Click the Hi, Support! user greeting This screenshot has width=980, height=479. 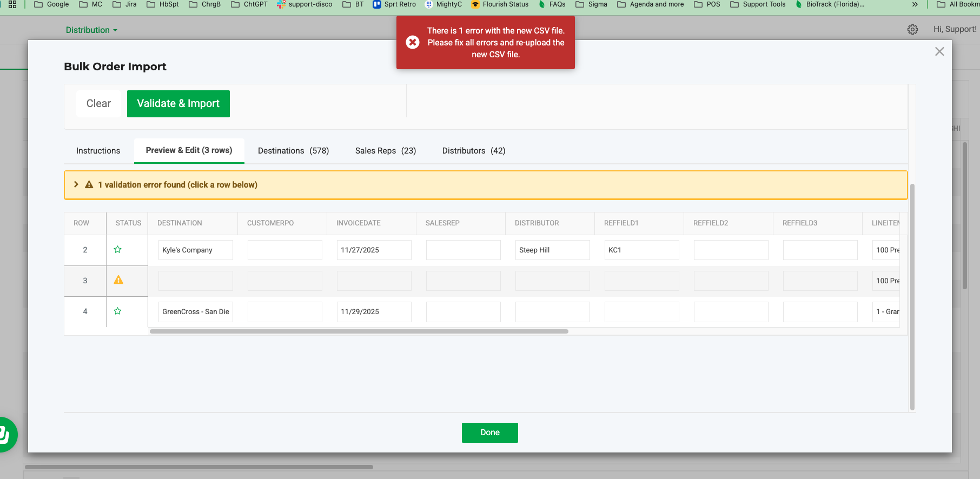955,29
